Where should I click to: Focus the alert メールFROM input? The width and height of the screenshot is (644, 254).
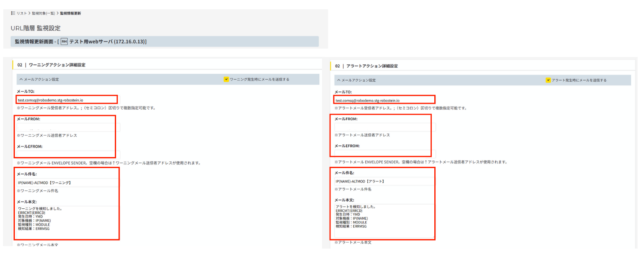(x=384, y=127)
